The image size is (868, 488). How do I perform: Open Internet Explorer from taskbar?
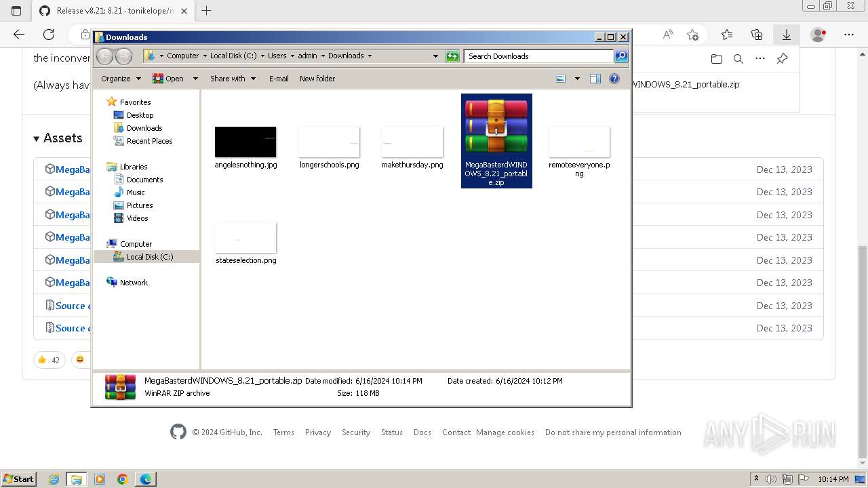pyautogui.click(x=54, y=479)
